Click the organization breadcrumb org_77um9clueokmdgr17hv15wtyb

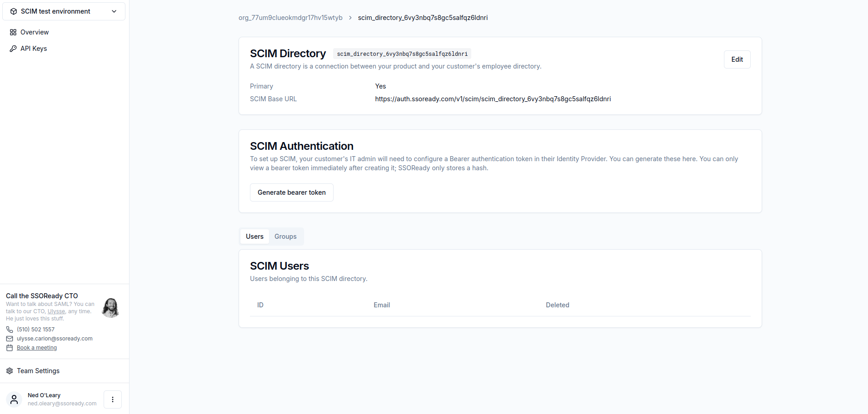click(290, 18)
